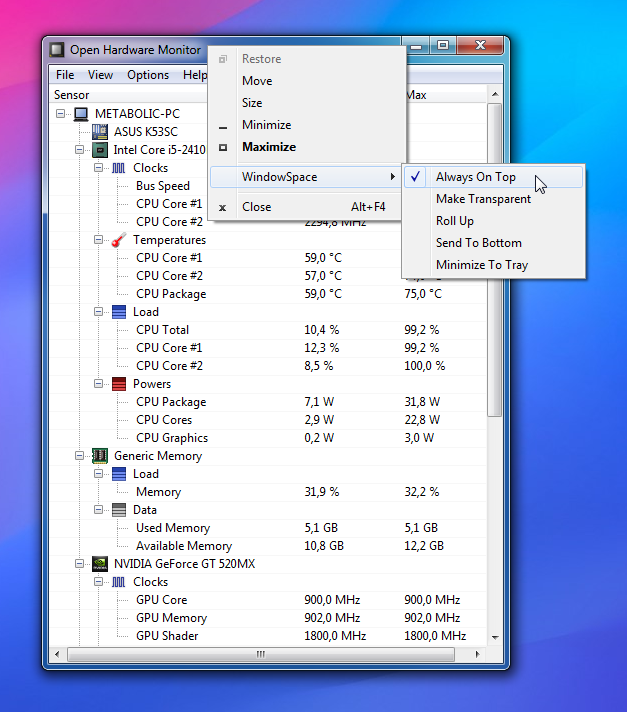Collapse the Temperatures tree branch
627x712 pixels.
pyautogui.click(x=100, y=240)
